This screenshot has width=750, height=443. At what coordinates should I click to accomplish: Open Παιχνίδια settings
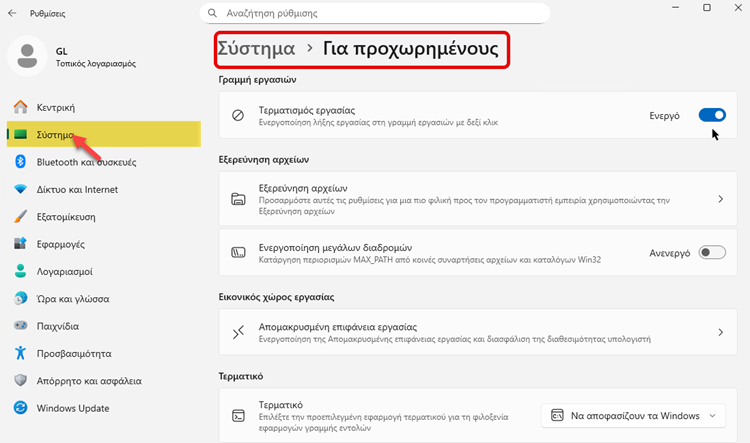click(x=104, y=325)
